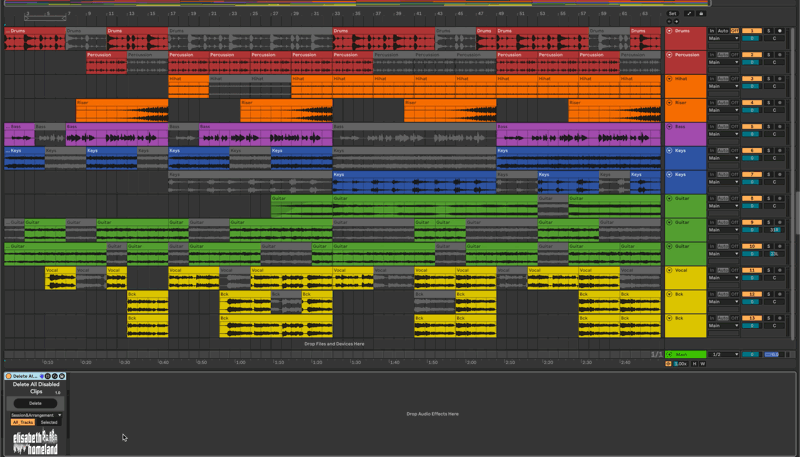
Task: Toggle Vocal track activator number 11
Action: [752, 271]
